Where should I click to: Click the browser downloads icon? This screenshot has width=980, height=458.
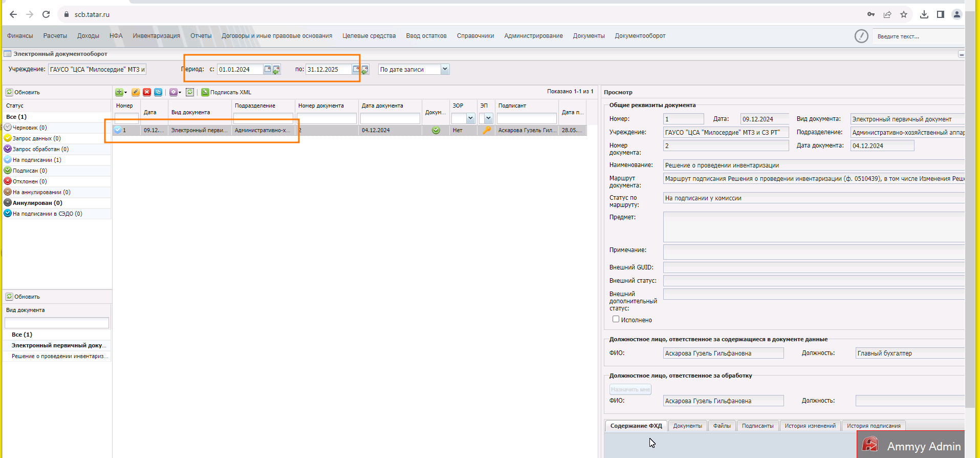pos(924,14)
